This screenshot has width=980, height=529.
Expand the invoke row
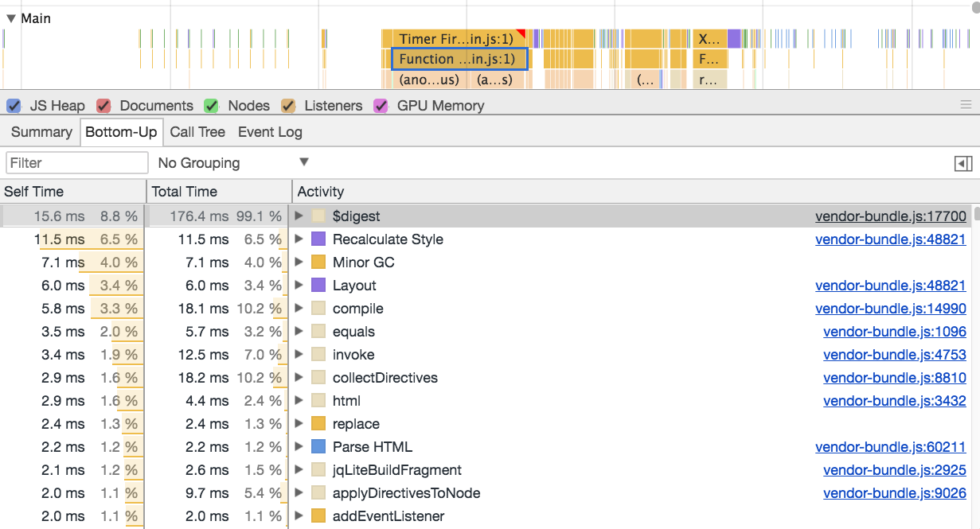(x=299, y=355)
